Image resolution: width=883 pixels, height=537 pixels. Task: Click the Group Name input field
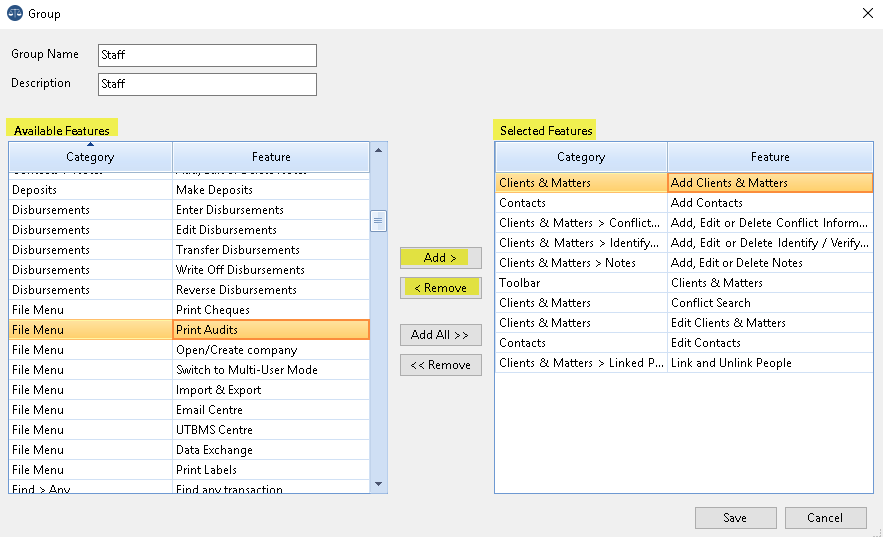pyautogui.click(x=207, y=55)
